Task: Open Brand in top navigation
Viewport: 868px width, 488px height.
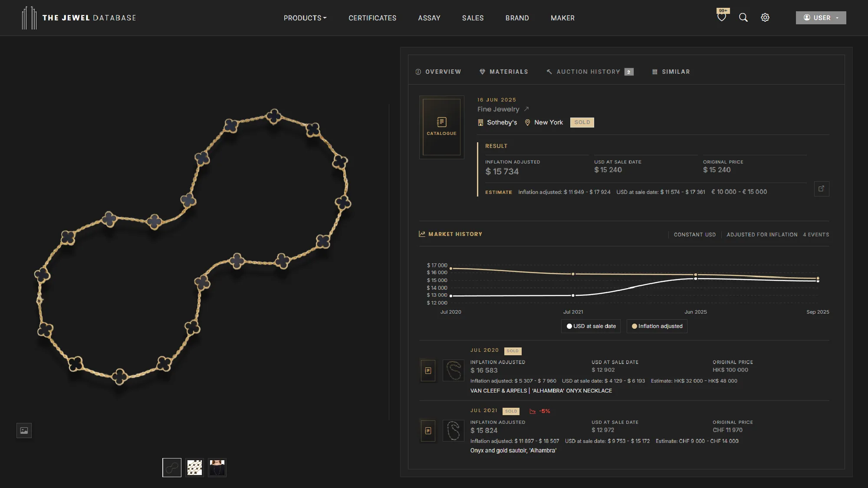Action: [517, 18]
